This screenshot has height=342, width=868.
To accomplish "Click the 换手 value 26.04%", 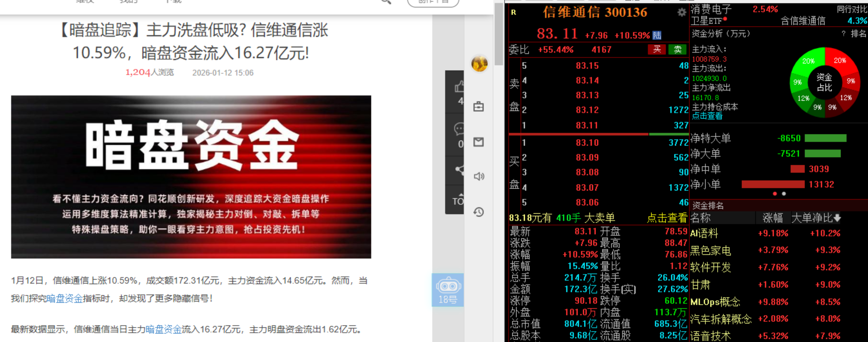I will [x=672, y=278].
